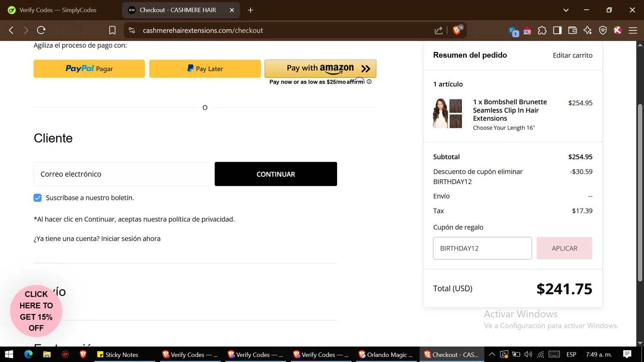Open Windows Start menu
The image size is (644, 362).
9,354
